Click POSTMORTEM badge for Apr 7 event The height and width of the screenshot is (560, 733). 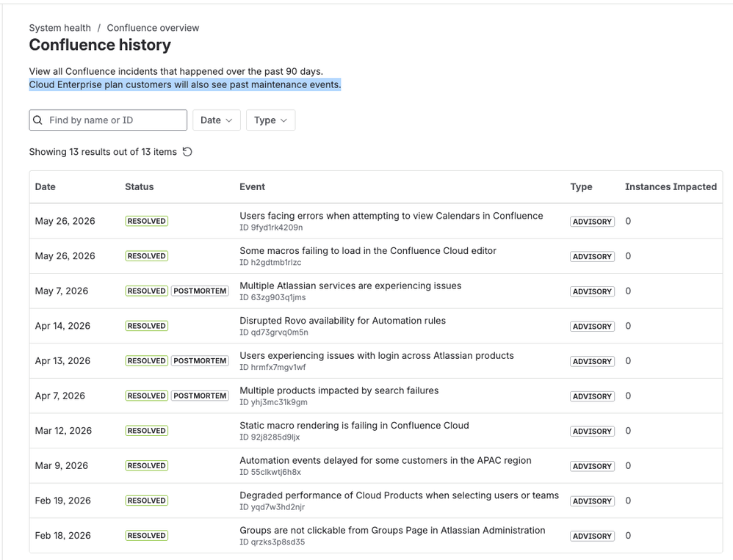pyautogui.click(x=200, y=396)
